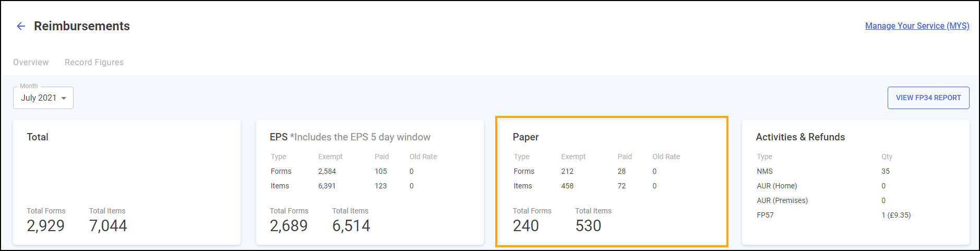Screen dimensions: 980x251
Task: Click the total forms value 2,929
Action: [46, 225]
